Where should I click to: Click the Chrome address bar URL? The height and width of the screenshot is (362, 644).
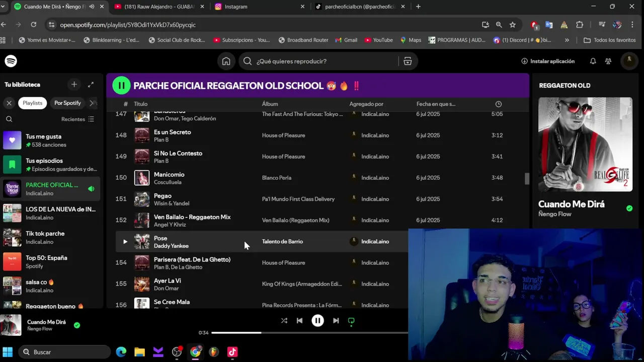point(128,25)
